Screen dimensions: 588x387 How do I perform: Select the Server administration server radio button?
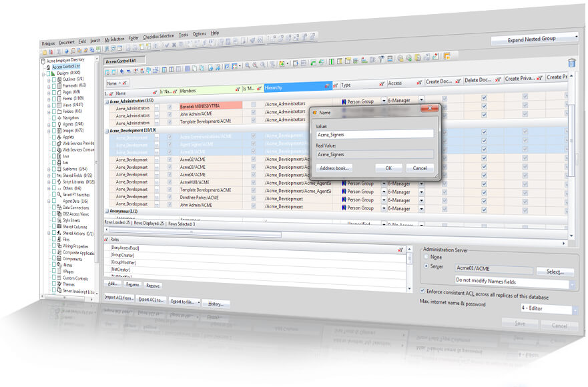coord(426,266)
